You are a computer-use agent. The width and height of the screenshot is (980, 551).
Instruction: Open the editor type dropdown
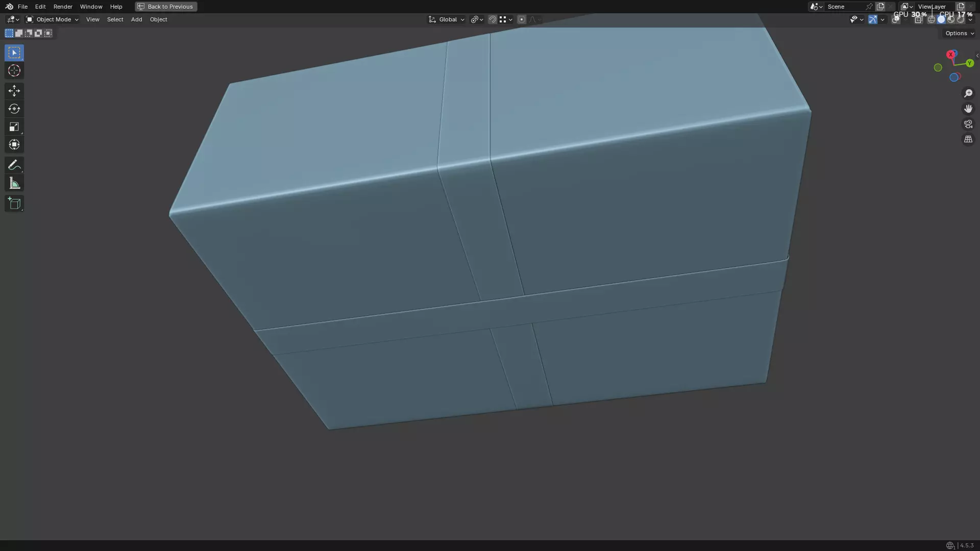coord(12,19)
